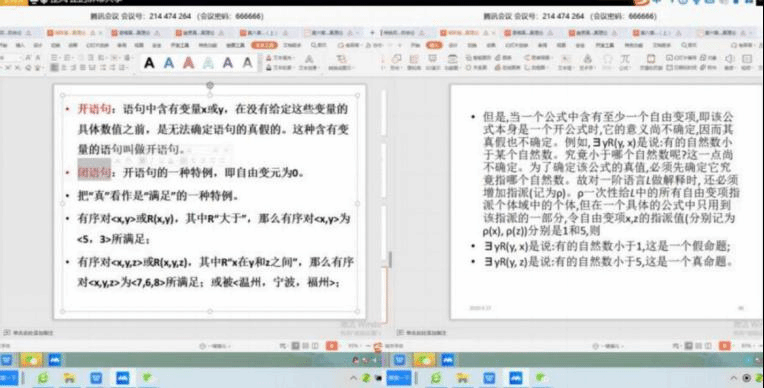The width and height of the screenshot is (764, 388).
Task: Open the green browser icon on left taskbar
Action: point(43,378)
